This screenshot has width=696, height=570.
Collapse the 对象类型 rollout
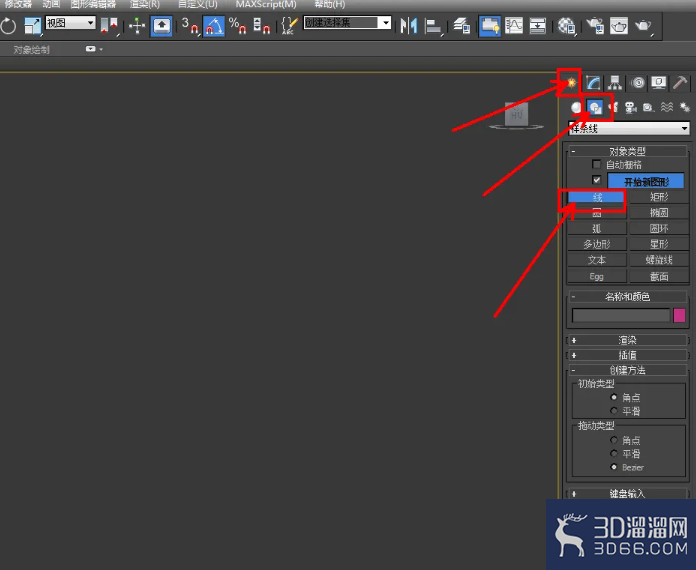coord(628,151)
